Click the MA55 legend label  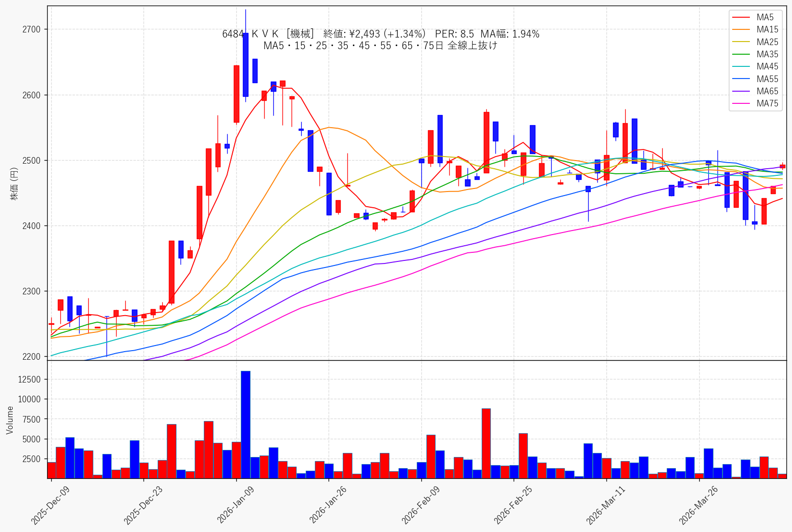tap(767, 79)
